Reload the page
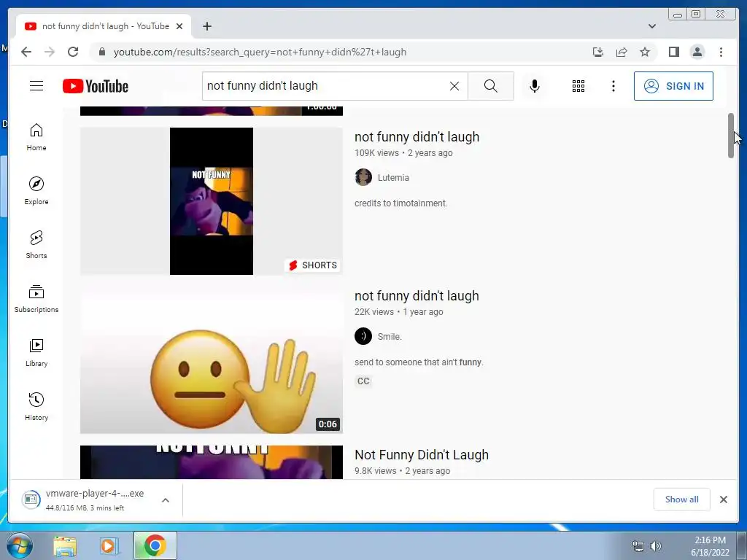 click(x=73, y=52)
